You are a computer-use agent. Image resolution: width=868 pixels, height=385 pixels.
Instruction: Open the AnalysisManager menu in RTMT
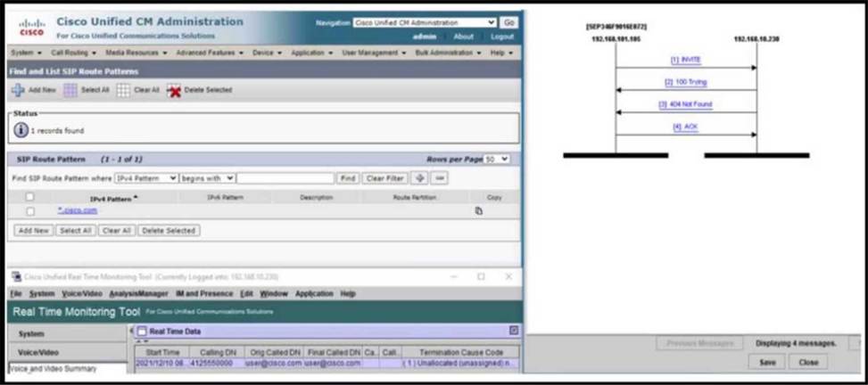(x=138, y=294)
